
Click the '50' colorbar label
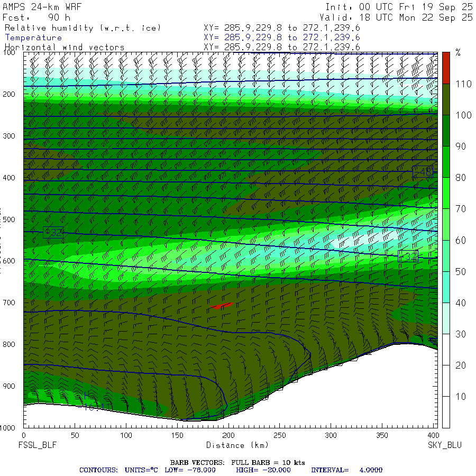461,271
